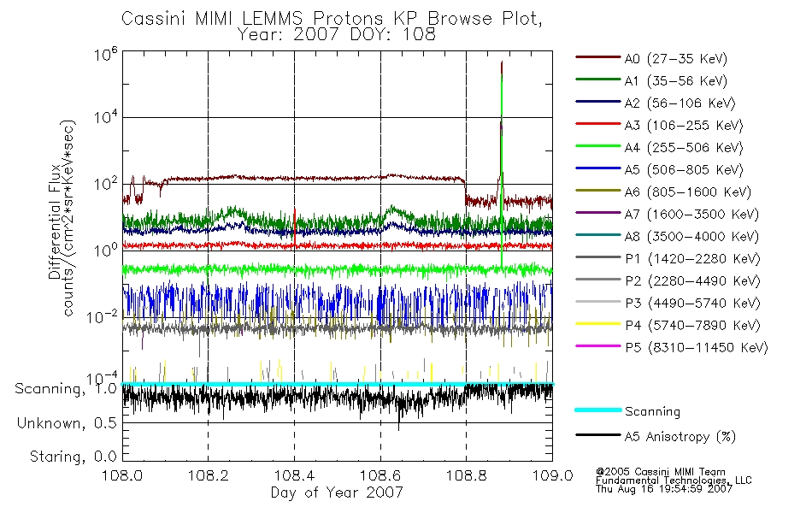The height and width of the screenshot is (513, 812).
Task: Select the A5 (506-805 KeV) legend label
Action: 684,170
